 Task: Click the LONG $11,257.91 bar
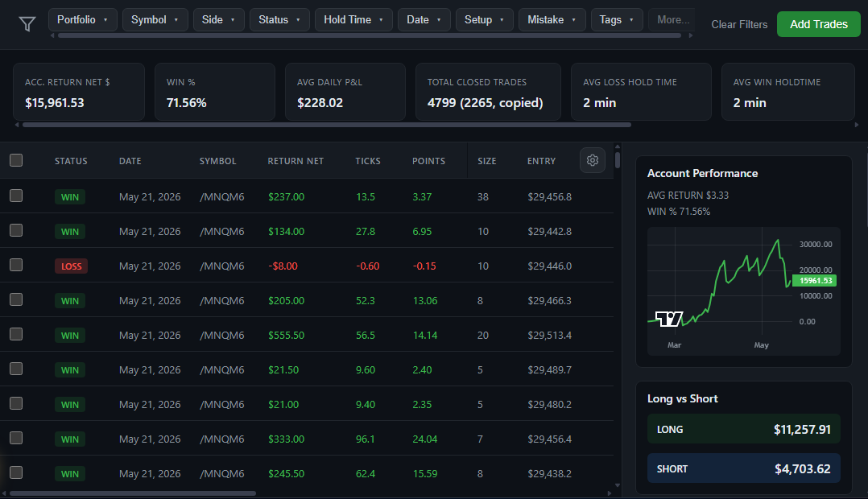pyautogui.click(x=743, y=429)
